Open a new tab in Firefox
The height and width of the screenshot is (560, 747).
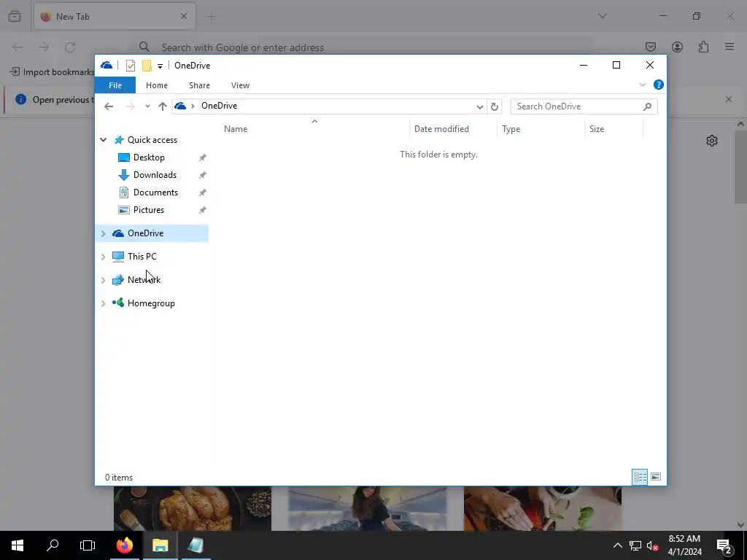coord(211,17)
